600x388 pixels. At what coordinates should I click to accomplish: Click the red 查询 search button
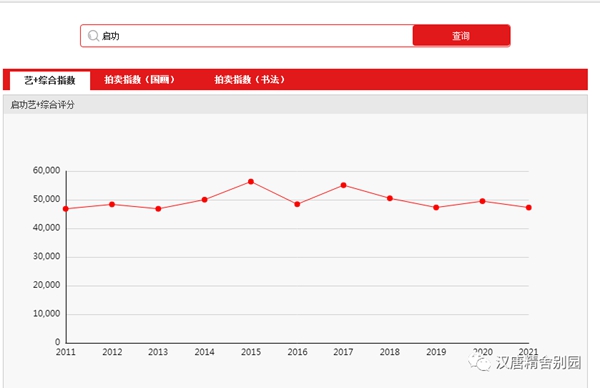[461, 36]
